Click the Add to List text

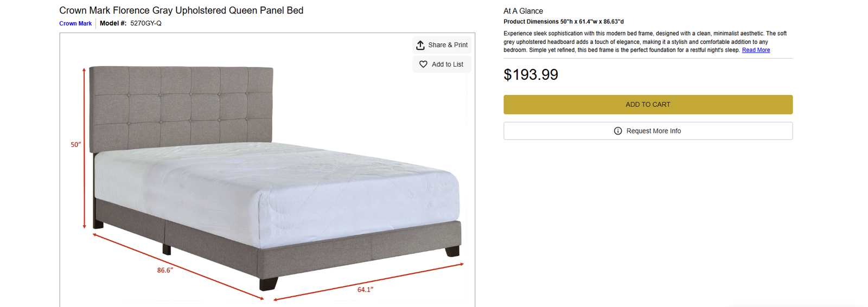[447, 64]
